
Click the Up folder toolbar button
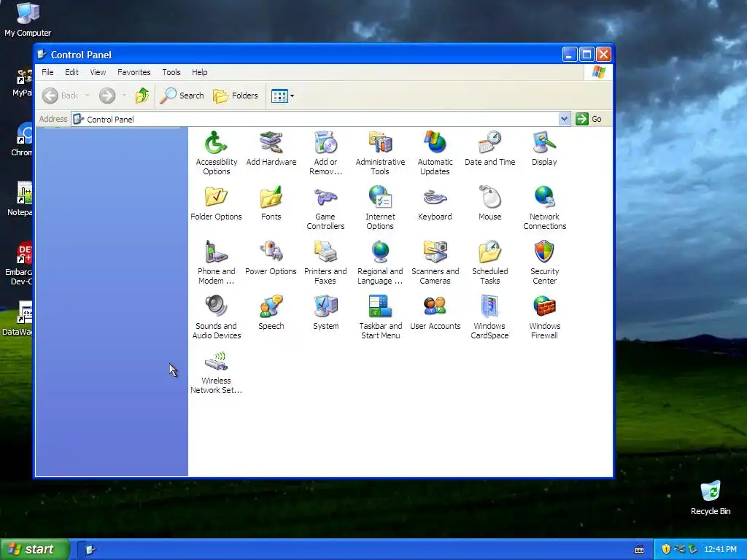pos(142,96)
